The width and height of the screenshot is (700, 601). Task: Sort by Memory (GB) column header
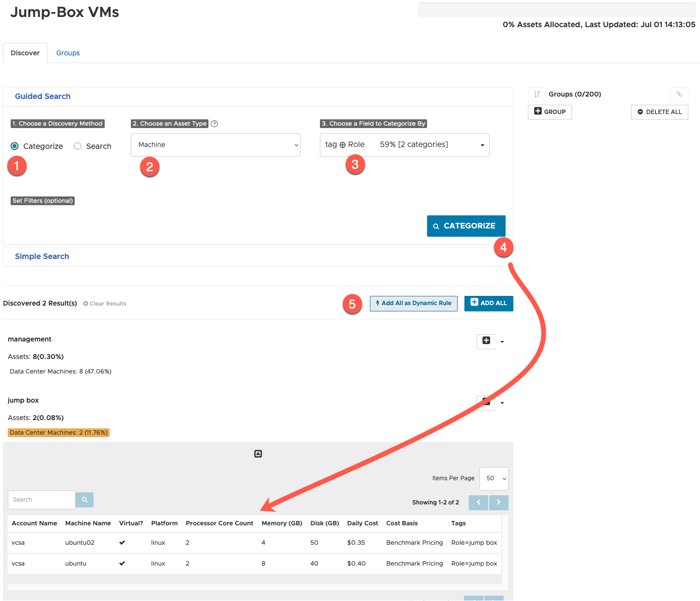pyautogui.click(x=282, y=523)
